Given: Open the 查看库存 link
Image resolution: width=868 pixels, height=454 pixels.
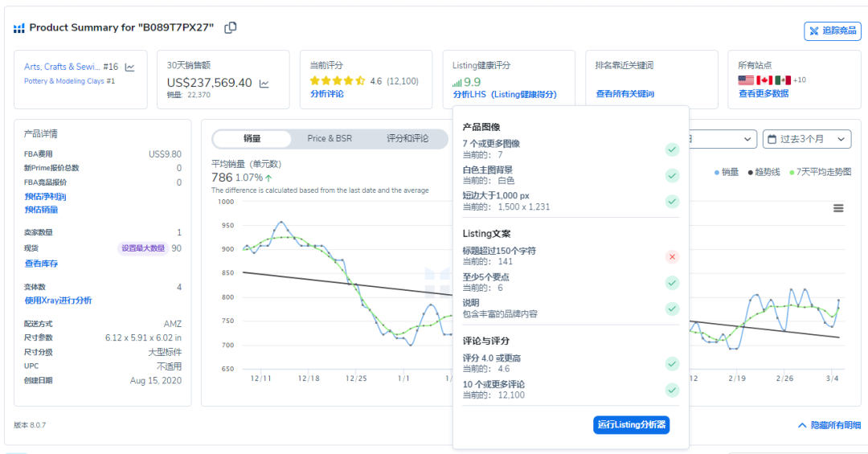Looking at the screenshot, I should point(41,264).
